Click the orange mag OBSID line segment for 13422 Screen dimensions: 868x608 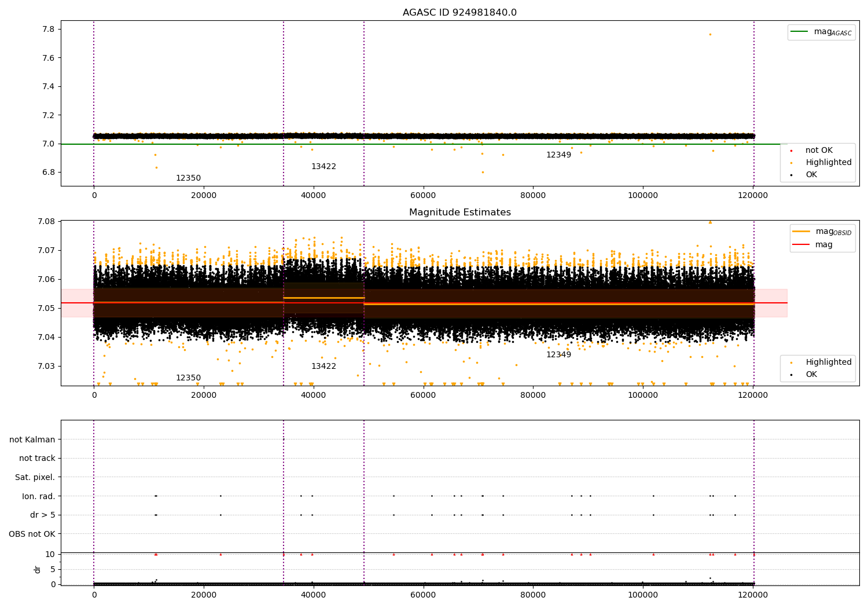(323, 298)
